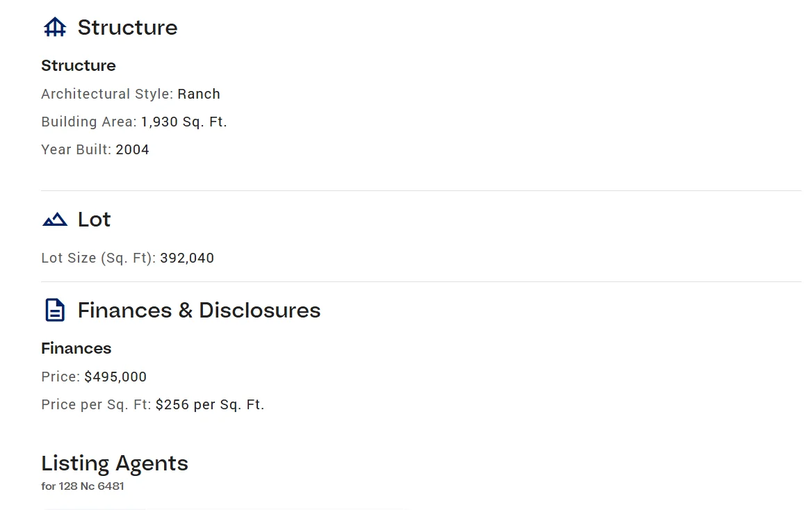The width and height of the screenshot is (812, 510).
Task: Click the bold Structure subheading
Action: tap(79, 66)
